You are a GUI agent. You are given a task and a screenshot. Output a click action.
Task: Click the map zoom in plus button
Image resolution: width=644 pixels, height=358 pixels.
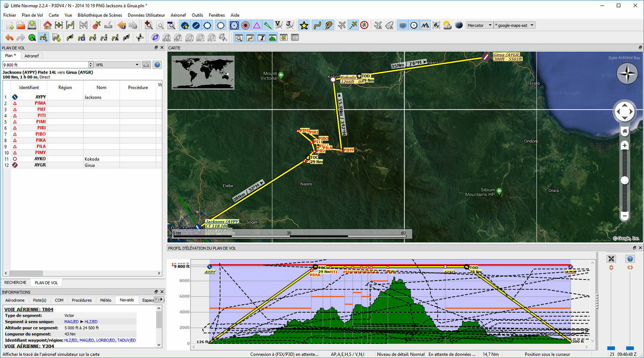624,146
